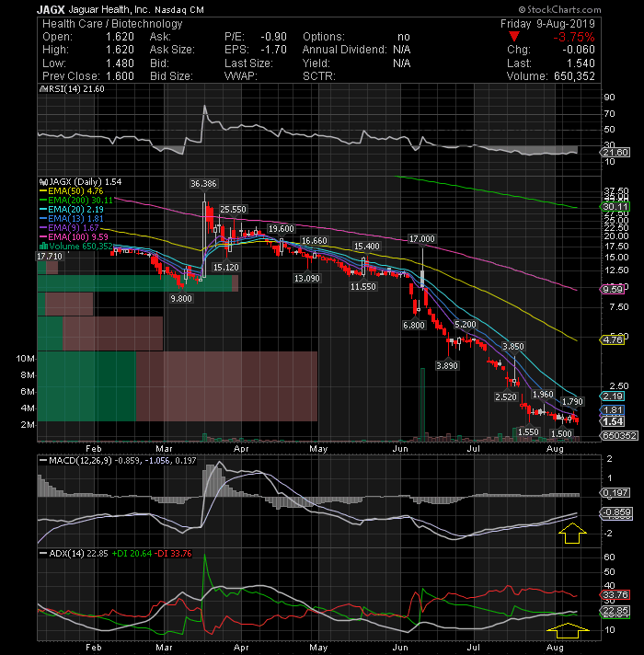Click the 2.520 price label

506,397
